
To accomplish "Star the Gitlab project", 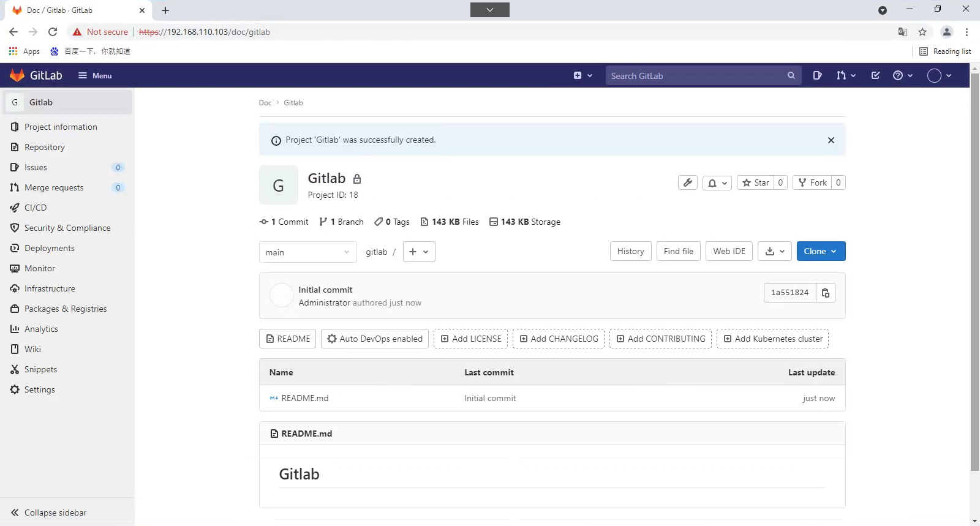I will tap(755, 182).
